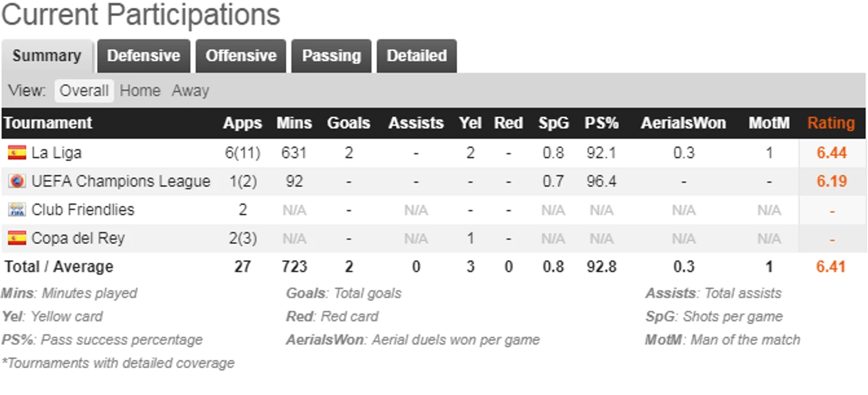Switch to the Defensive tab
The width and height of the screenshot is (868, 395).
pyautogui.click(x=143, y=56)
